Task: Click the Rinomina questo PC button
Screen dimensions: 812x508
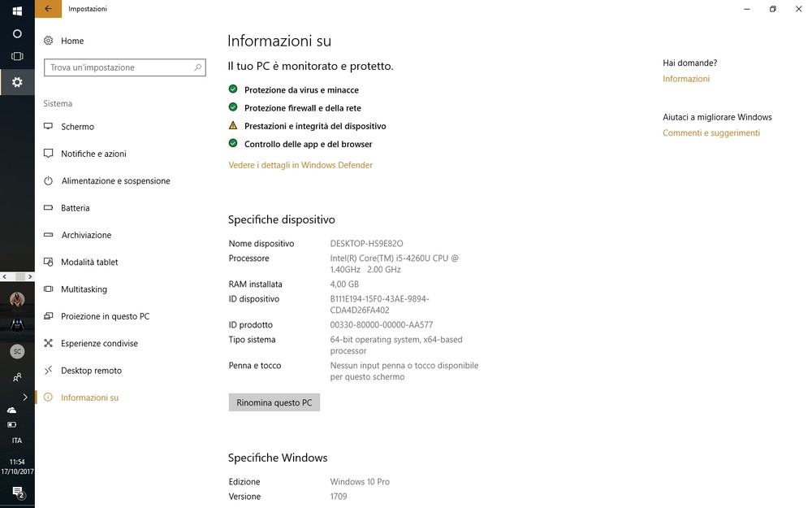Action: tap(274, 402)
